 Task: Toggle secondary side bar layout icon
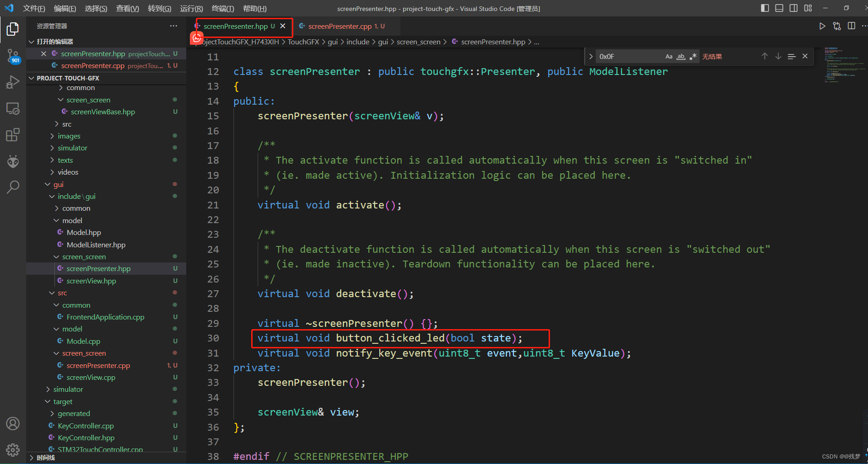[x=793, y=8]
